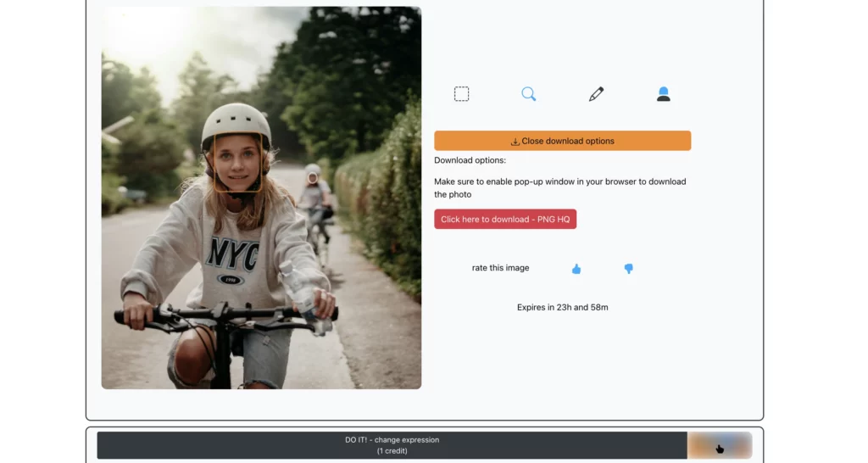This screenshot has width=868, height=463.
Task: Give the image a thumbs up
Action: coord(576,269)
